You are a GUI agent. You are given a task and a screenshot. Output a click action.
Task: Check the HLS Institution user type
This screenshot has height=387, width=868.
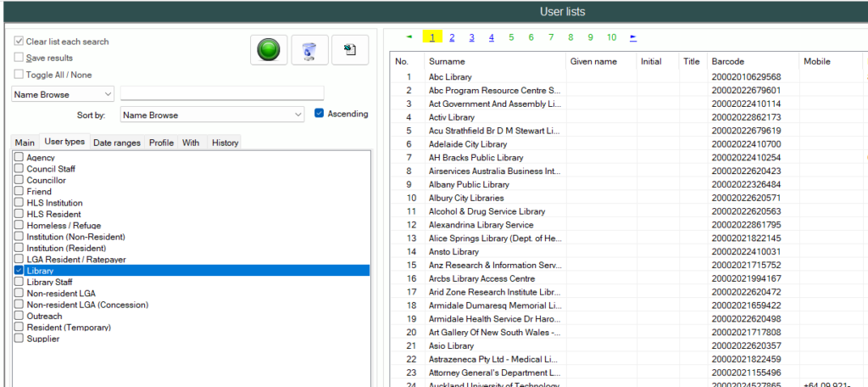19,203
